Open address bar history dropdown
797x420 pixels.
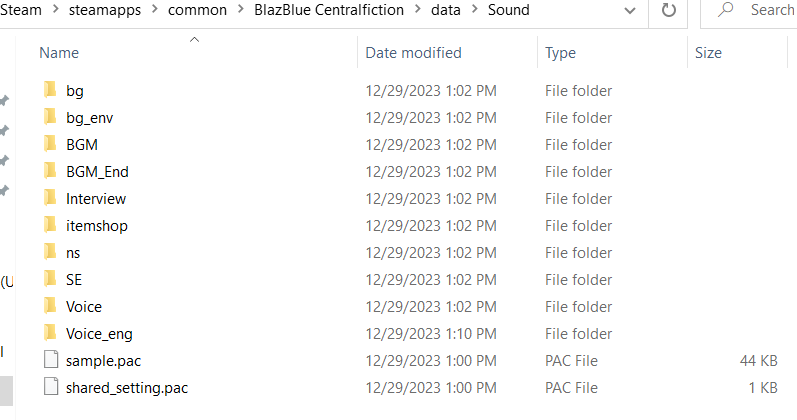point(629,10)
